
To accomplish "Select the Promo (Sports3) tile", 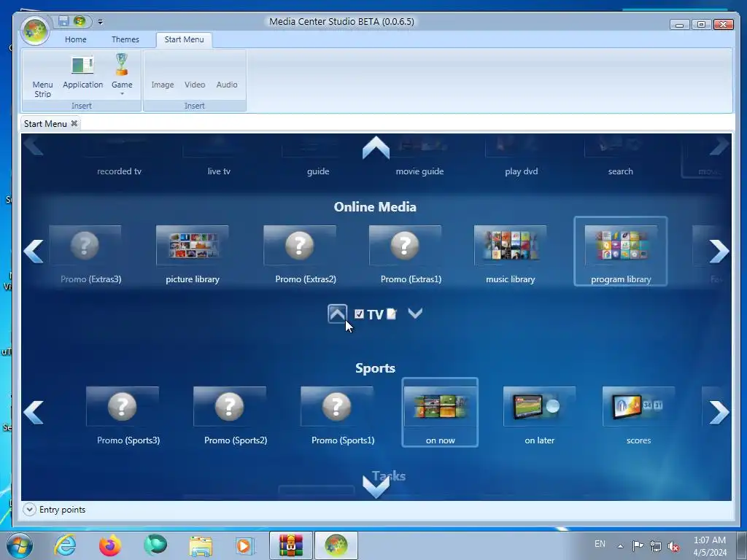I will point(123,416).
